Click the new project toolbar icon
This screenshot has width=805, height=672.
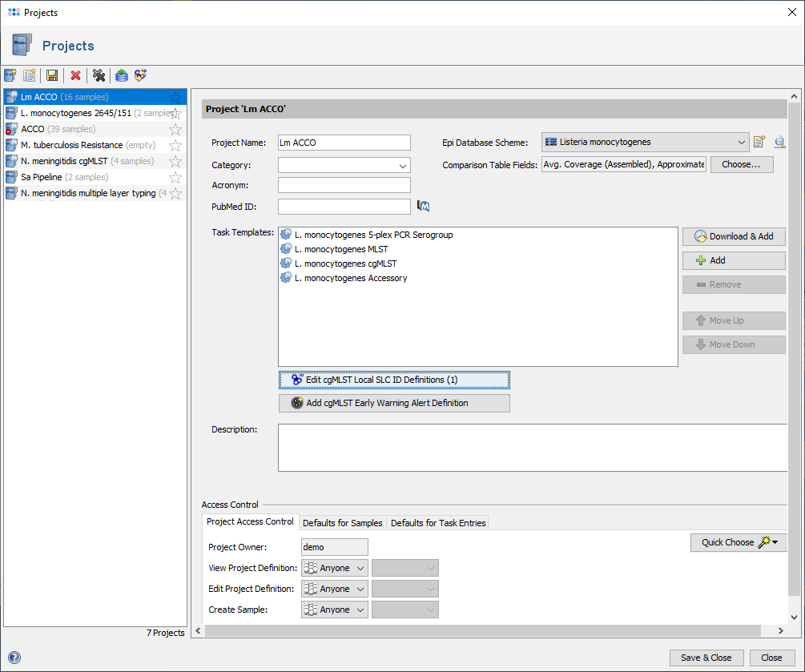click(x=10, y=75)
